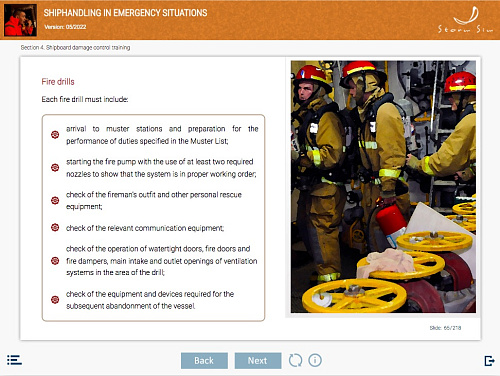Click the bullet icon beside 'fireman's outfit' item
Image resolution: width=500 pixels, height=376 pixels.
coord(55,200)
